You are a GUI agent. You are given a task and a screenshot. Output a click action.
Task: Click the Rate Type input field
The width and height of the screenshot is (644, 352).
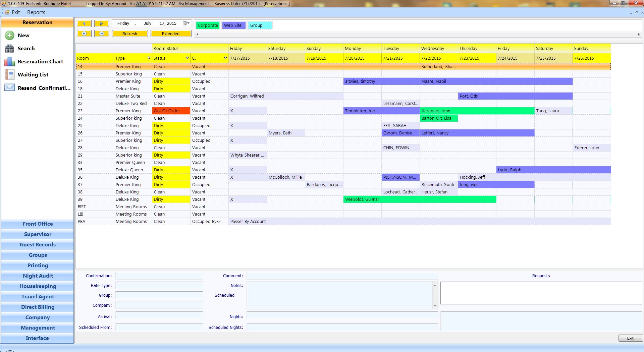[159, 286]
